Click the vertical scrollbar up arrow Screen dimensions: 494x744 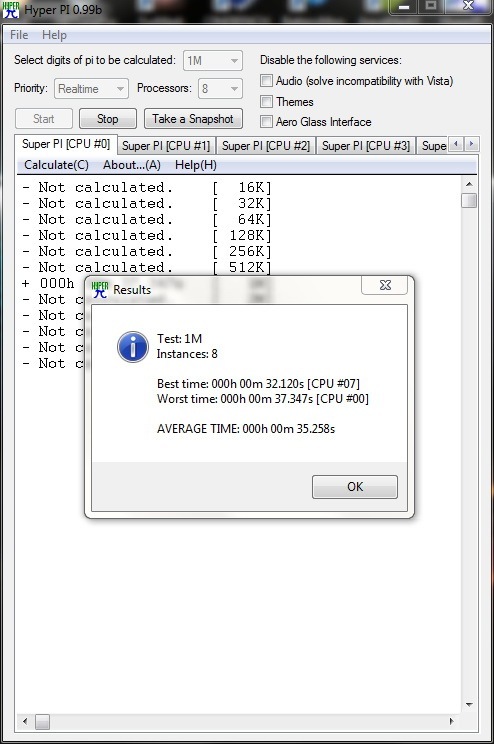coord(469,184)
